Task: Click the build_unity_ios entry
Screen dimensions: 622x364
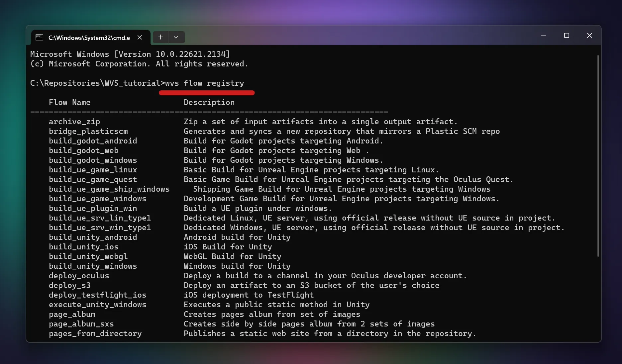Action: pyautogui.click(x=83, y=247)
